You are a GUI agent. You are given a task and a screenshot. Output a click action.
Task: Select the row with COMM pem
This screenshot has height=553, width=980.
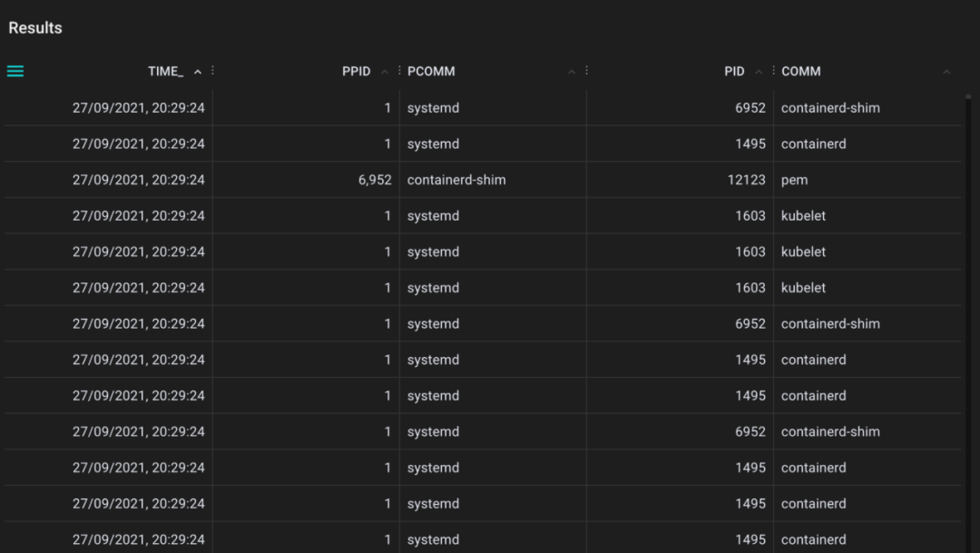pyautogui.click(x=483, y=180)
